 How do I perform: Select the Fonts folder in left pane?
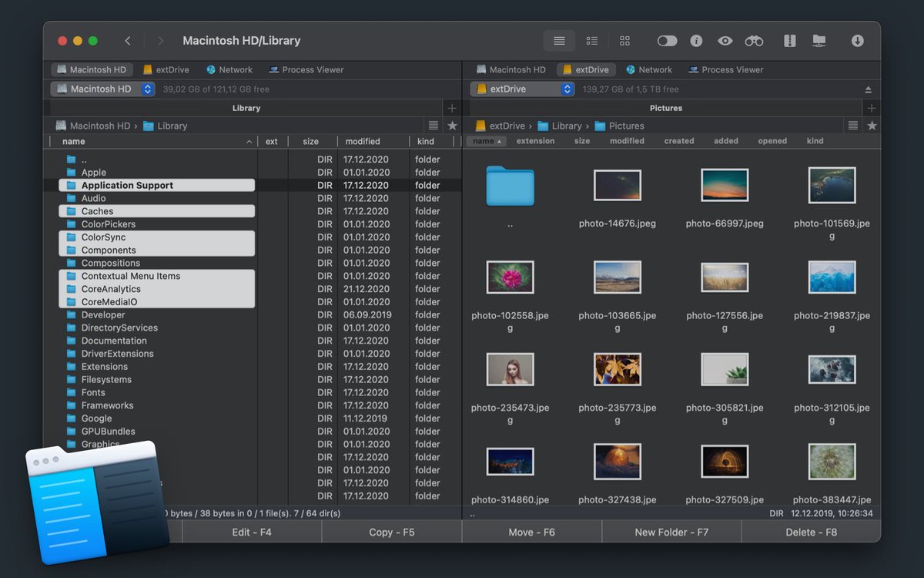92,392
